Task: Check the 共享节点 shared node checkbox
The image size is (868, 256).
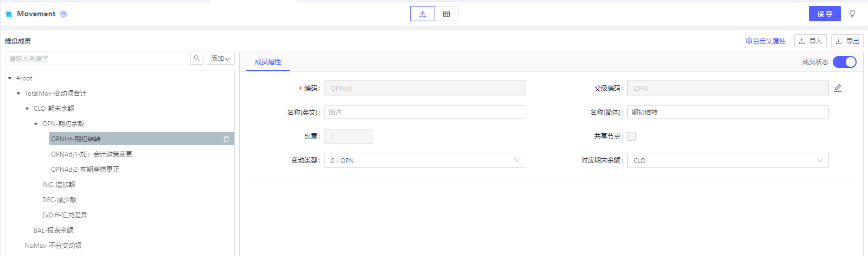Action: (631, 136)
